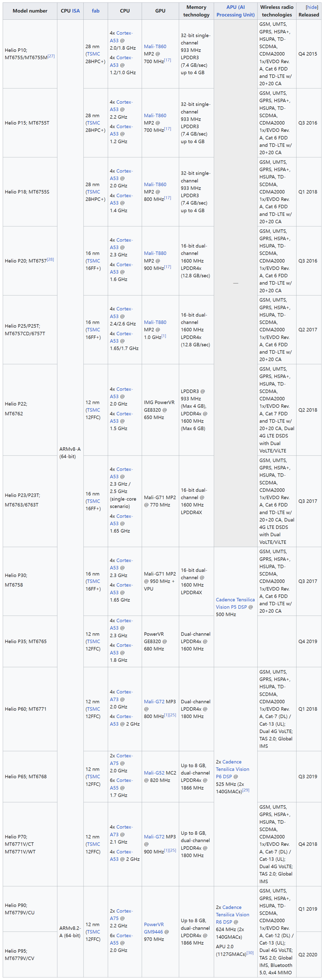
Task: Open Cortex-A75 link in Helio P90 CPU cell
Action: [121, 915]
